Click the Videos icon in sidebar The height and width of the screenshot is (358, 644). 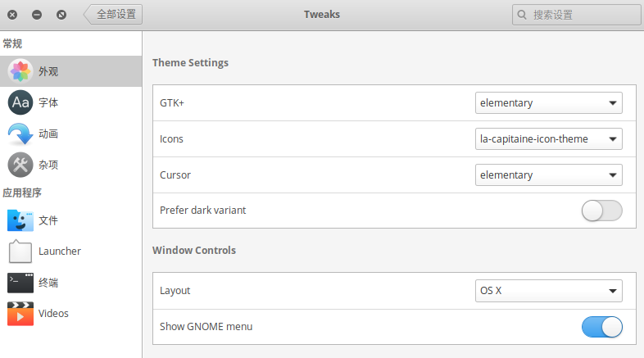(x=20, y=313)
